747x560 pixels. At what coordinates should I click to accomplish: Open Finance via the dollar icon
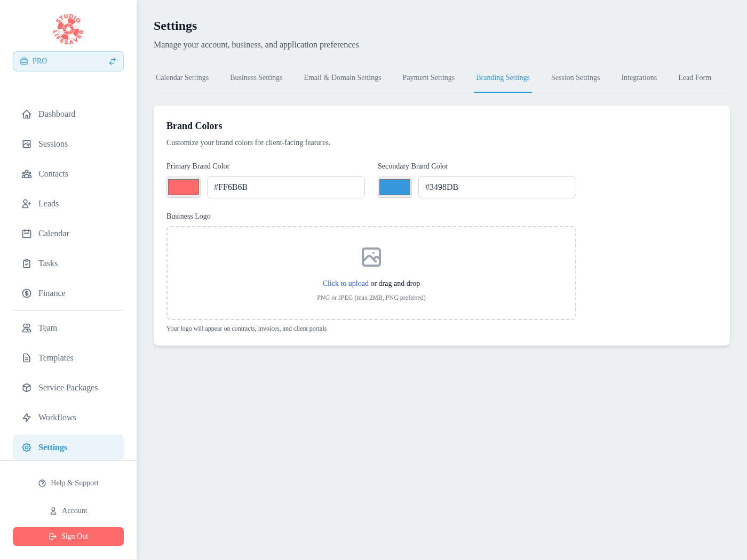point(27,293)
